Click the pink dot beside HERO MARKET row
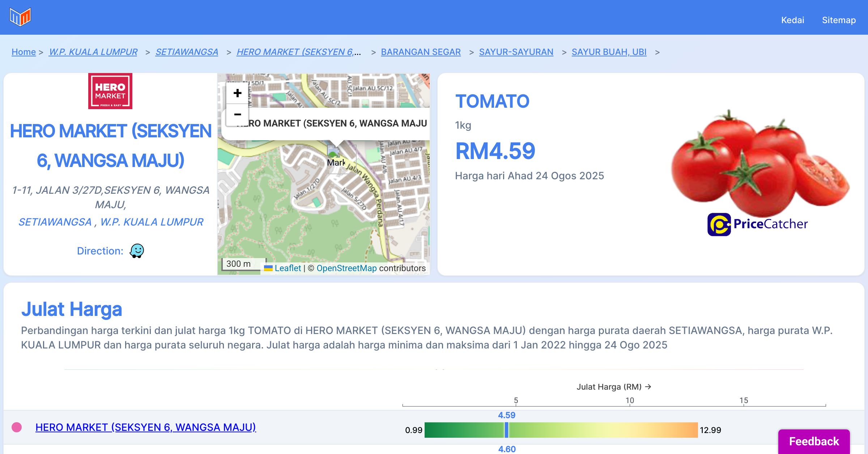Image resolution: width=868 pixels, height=454 pixels. (17, 427)
